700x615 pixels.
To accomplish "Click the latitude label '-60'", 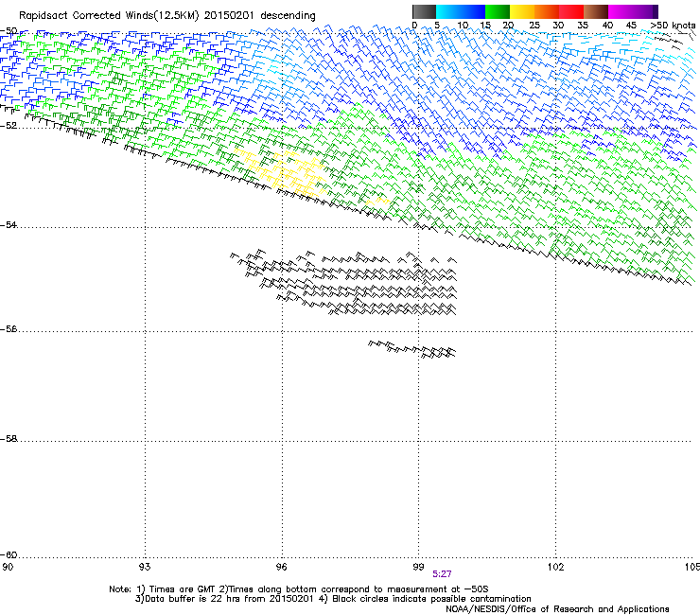I will click(x=9, y=555).
